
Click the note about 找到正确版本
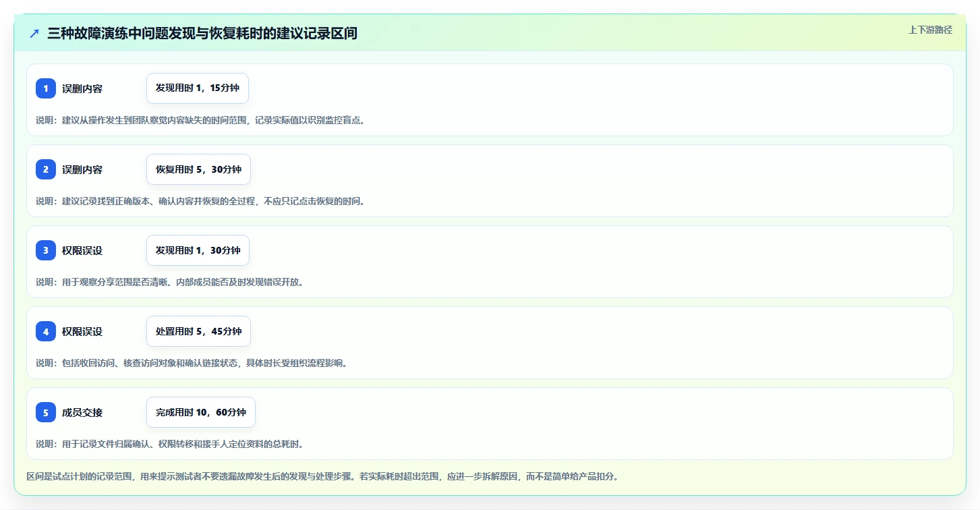tap(200, 201)
